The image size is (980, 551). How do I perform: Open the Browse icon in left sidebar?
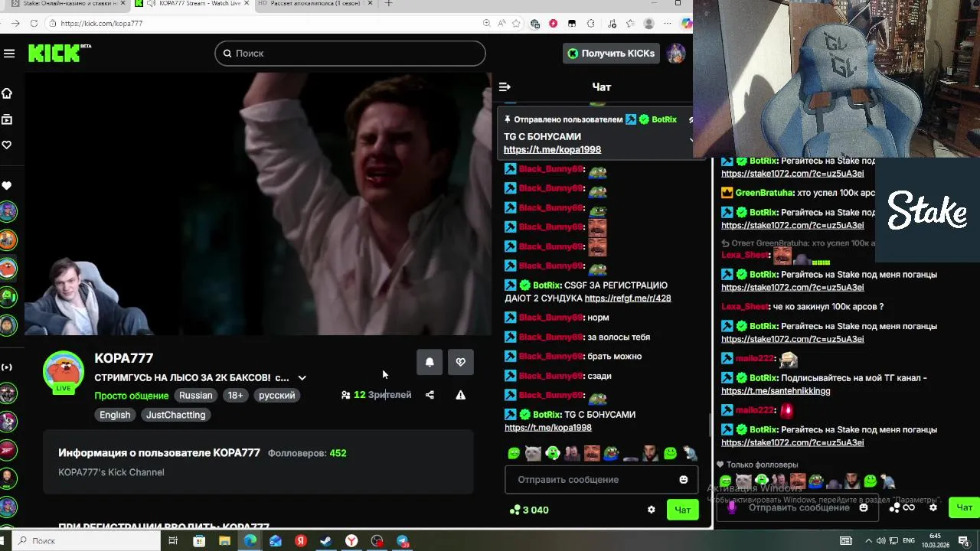click(x=7, y=119)
